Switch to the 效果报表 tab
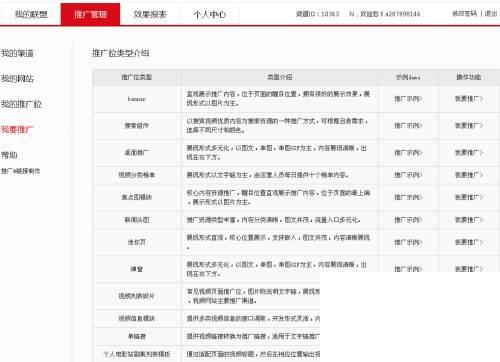500x362 pixels. (150, 14)
